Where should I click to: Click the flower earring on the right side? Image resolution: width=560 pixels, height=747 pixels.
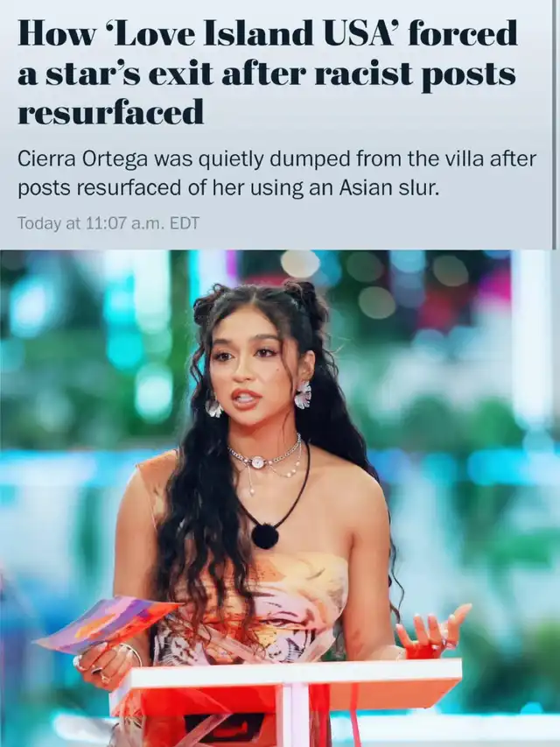pyautogui.click(x=303, y=394)
